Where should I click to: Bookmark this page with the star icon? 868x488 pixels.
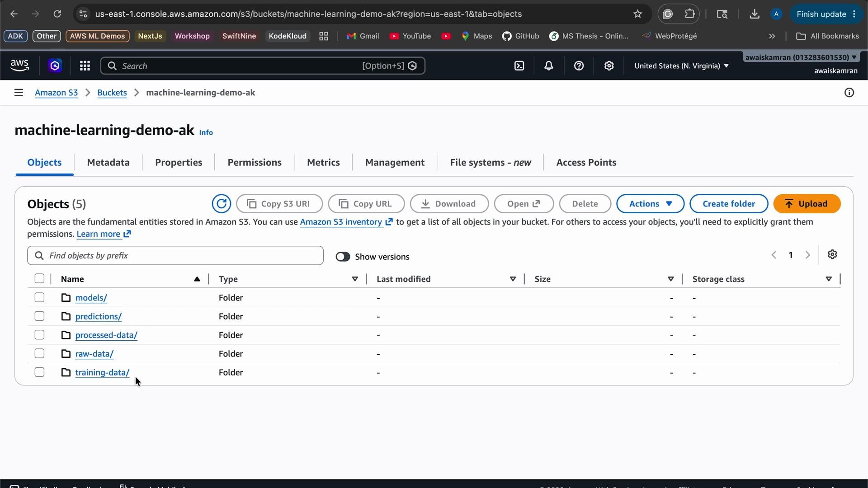click(x=637, y=14)
